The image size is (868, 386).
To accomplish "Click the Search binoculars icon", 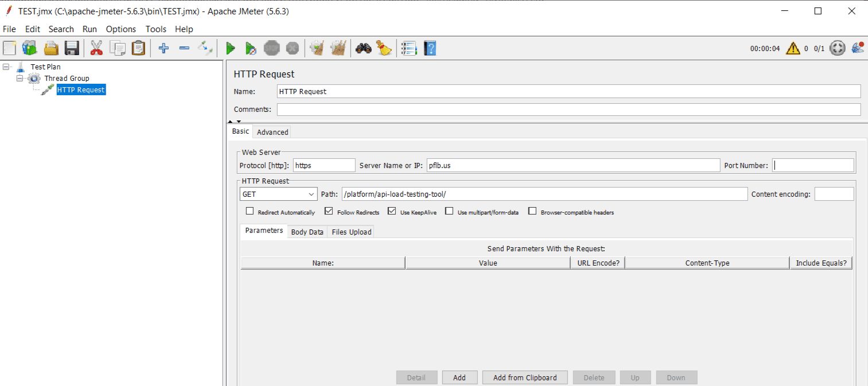I will pyautogui.click(x=363, y=48).
